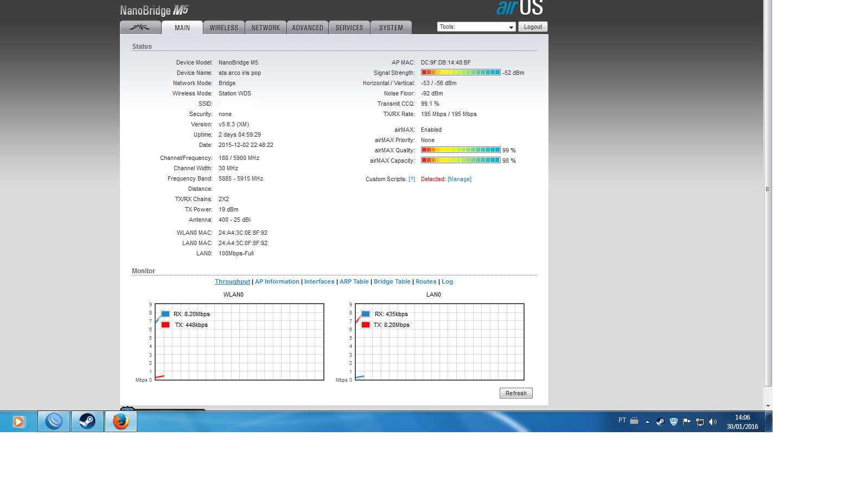Select the ADVANCED tab
Image resolution: width=868 pixels, height=488 pixels.
[308, 28]
